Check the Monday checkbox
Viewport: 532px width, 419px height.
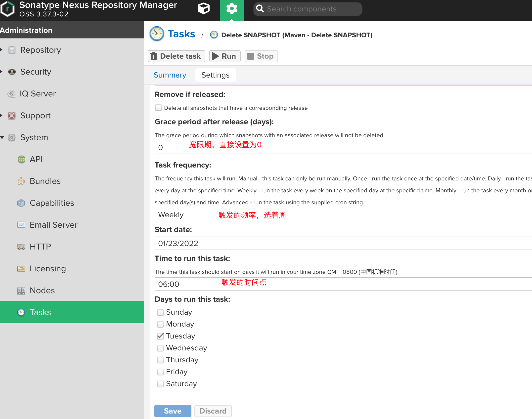160,324
